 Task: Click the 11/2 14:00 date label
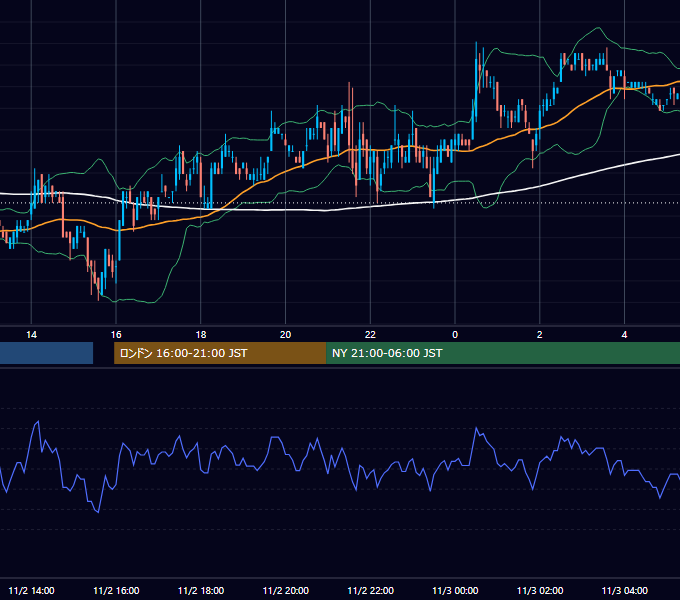pos(31,590)
